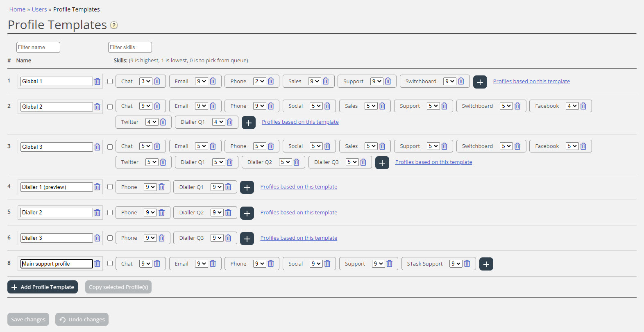This screenshot has width=644, height=332.
Task: Click Add Profile Template button
Action: coord(43,287)
